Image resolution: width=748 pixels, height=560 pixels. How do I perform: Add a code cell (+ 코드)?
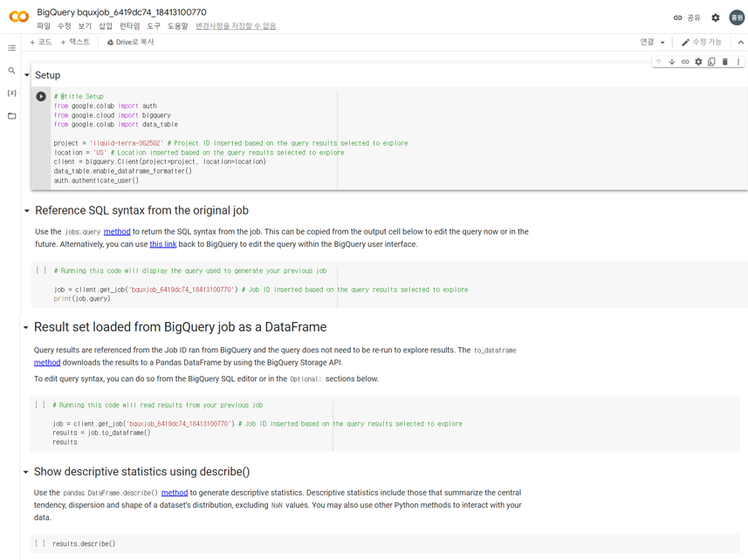click(40, 42)
